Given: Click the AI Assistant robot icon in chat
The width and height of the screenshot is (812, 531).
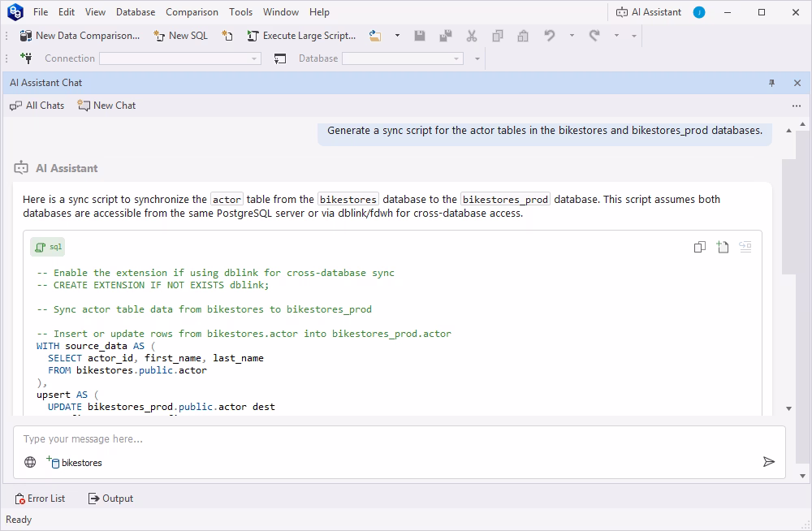Looking at the screenshot, I should pos(21,168).
